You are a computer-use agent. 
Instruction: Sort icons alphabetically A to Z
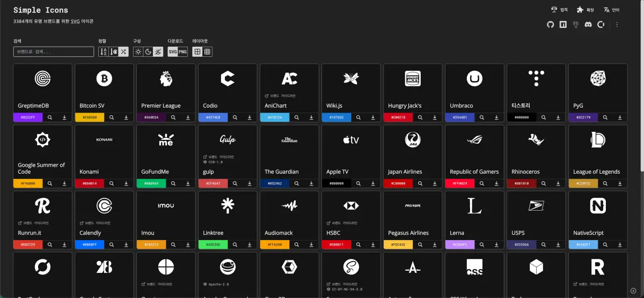click(104, 51)
